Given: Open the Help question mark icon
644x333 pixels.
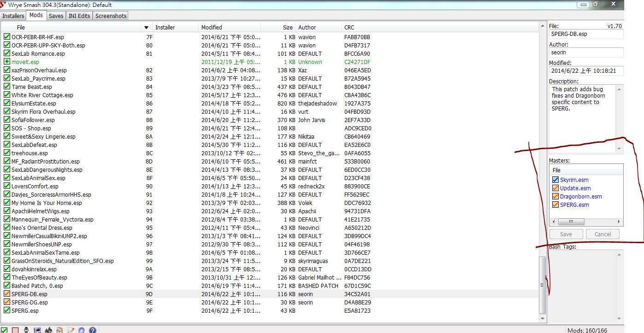Looking at the screenshot, I should [x=93, y=330].
